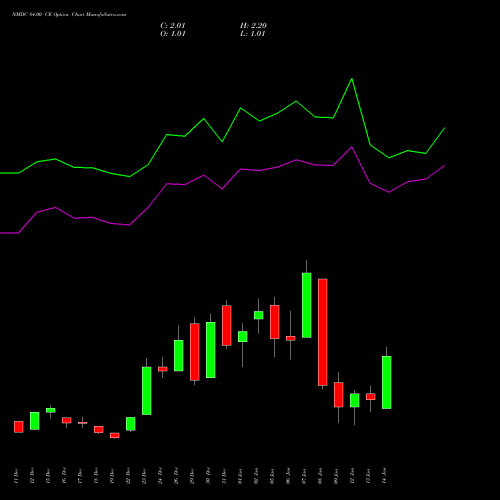The image size is (500, 500).
Task: Click the 12 Dec date label
Action: (x=32, y=476)
